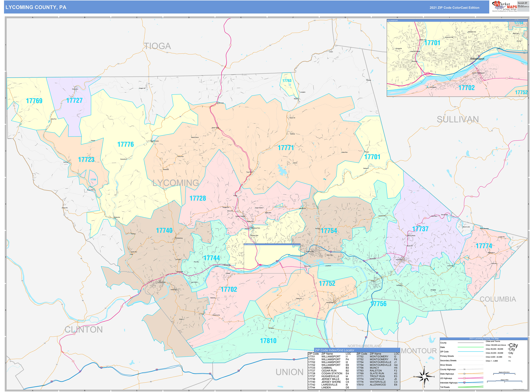Select the SULLIVAN county label
The width and height of the screenshot is (532, 392).
coord(458,119)
